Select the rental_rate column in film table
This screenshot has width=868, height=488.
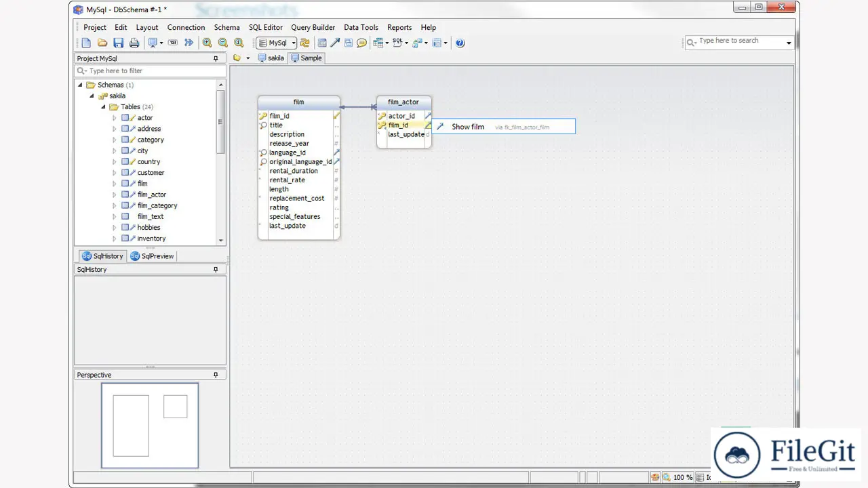[x=287, y=180]
